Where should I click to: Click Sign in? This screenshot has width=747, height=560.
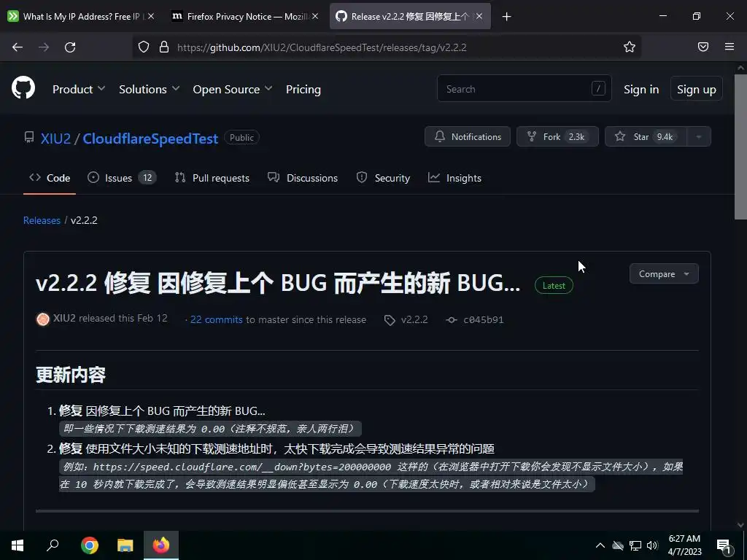pos(641,90)
